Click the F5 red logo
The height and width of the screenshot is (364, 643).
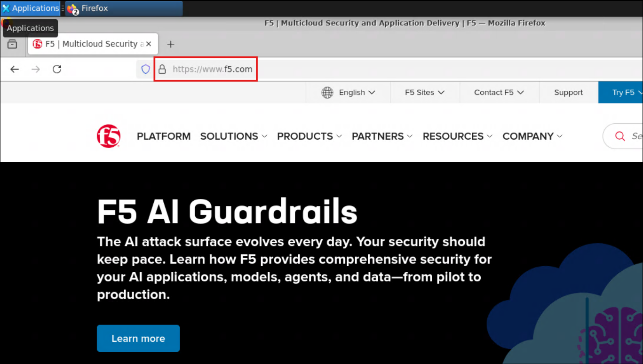click(x=109, y=136)
